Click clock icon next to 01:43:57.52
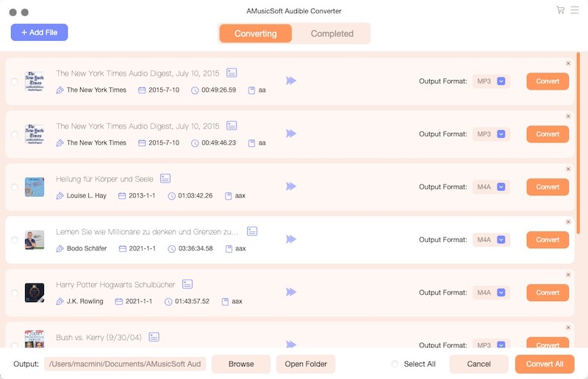The width and height of the screenshot is (588, 379). 168,301
